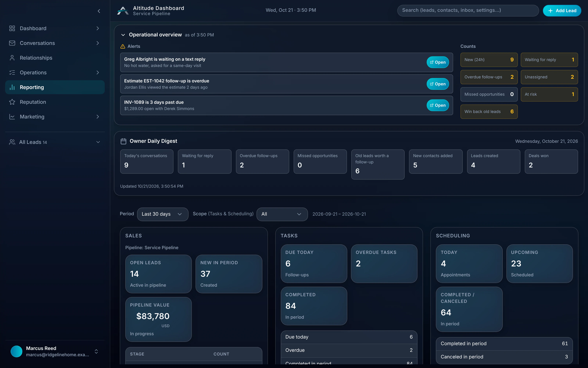Open the Estimate EST-1042 overdue alert
This screenshot has height=368, width=588.
pyautogui.click(x=438, y=84)
